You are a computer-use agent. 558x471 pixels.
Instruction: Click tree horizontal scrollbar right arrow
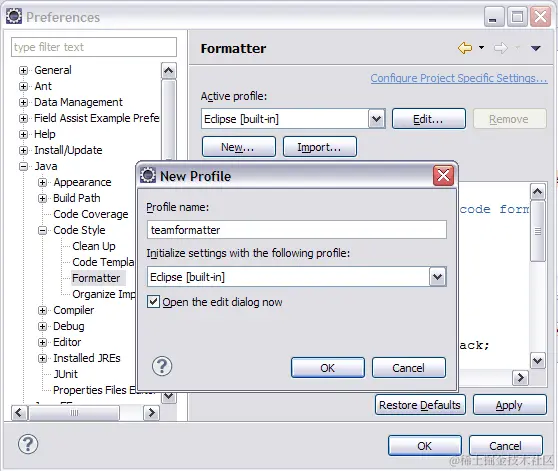(152, 413)
